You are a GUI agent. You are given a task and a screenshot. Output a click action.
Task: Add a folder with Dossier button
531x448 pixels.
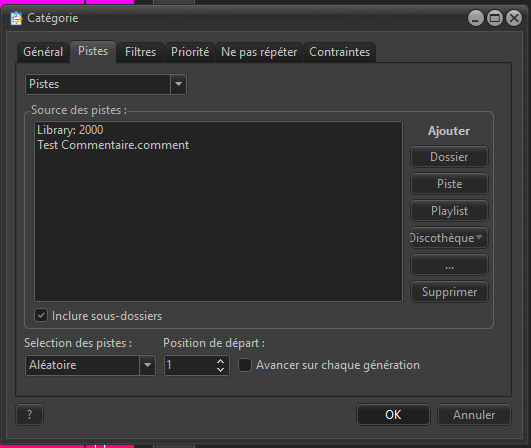pos(449,157)
